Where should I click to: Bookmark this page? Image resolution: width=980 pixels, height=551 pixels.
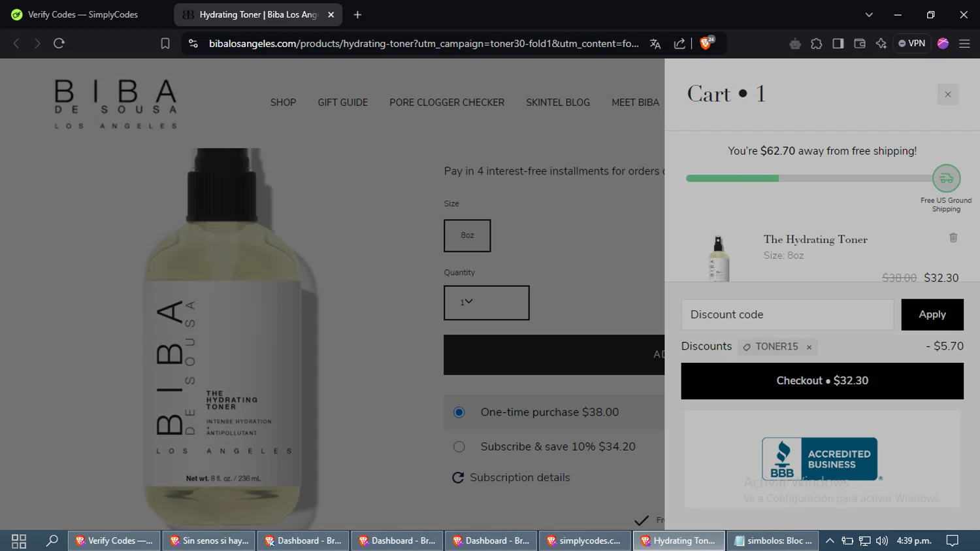[165, 43]
